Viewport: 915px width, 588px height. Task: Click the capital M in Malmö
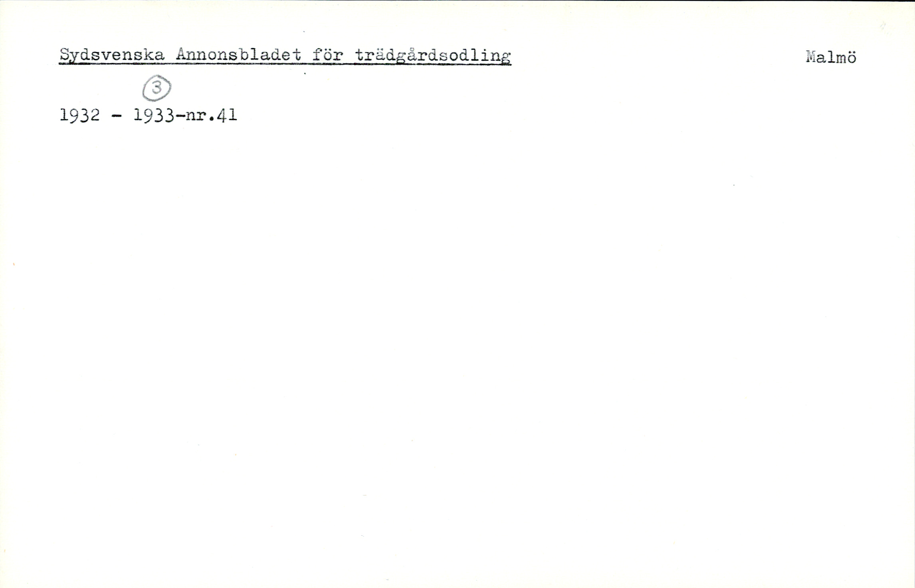click(x=812, y=57)
